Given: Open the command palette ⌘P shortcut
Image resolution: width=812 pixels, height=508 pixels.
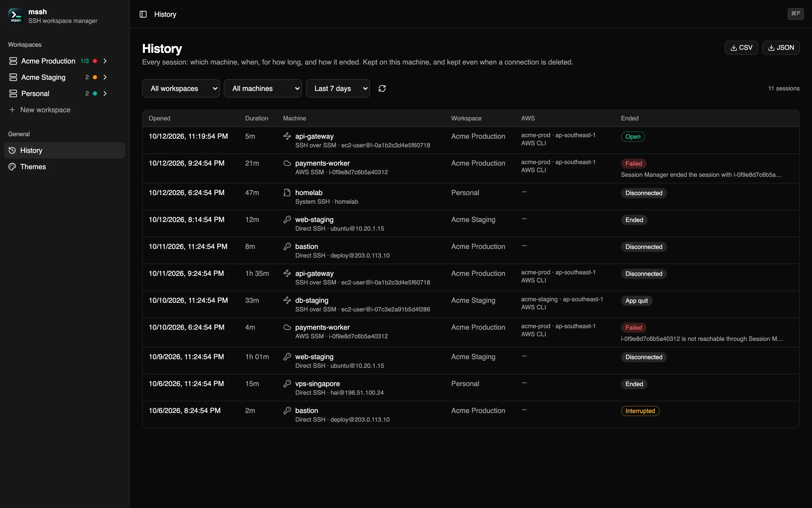Looking at the screenshot, I should pyautogui.click(x=795, y=14).
